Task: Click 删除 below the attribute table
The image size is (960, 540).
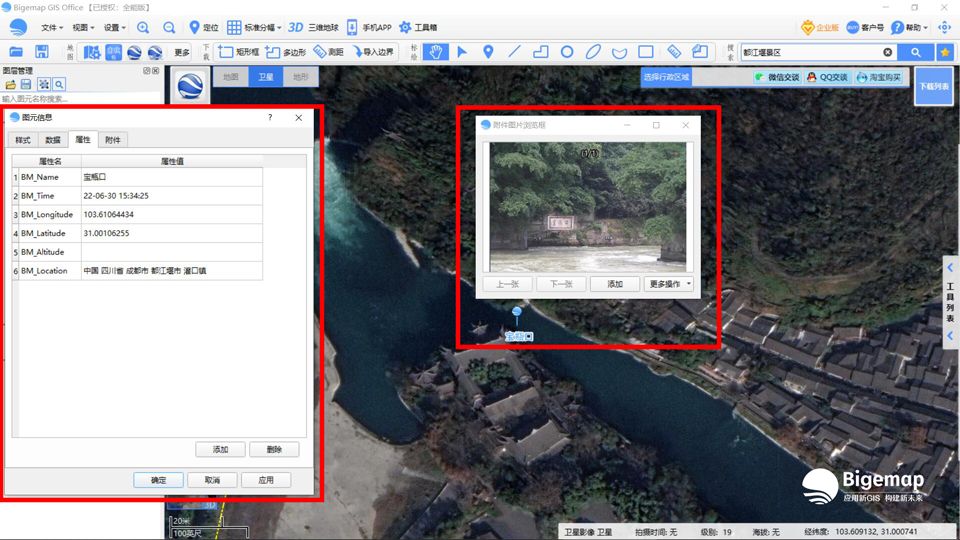Action: pyautogui.click(x=274, y=449)
